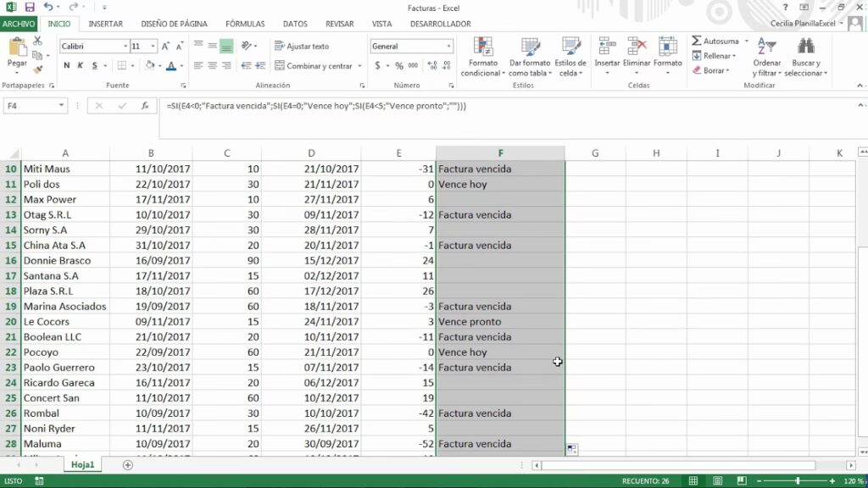The image size is (868, 488).
Task: Click the zoom slider in status bar
Action: [x=797, y=480]
